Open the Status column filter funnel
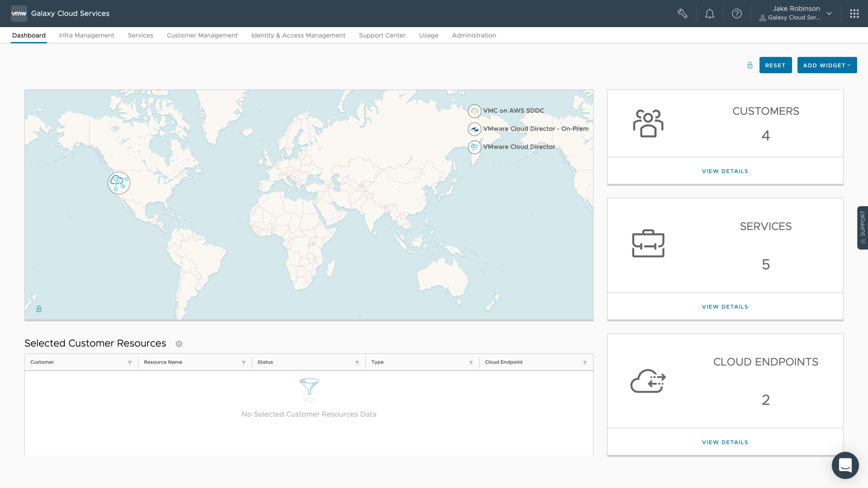Viewport: 868px width, 488px height. [356, 363]
